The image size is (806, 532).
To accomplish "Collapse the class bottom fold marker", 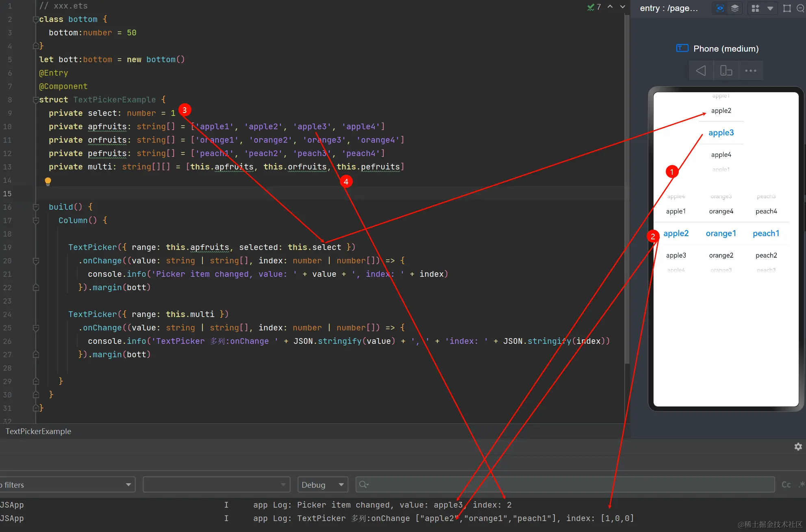I will pos(36,20).
